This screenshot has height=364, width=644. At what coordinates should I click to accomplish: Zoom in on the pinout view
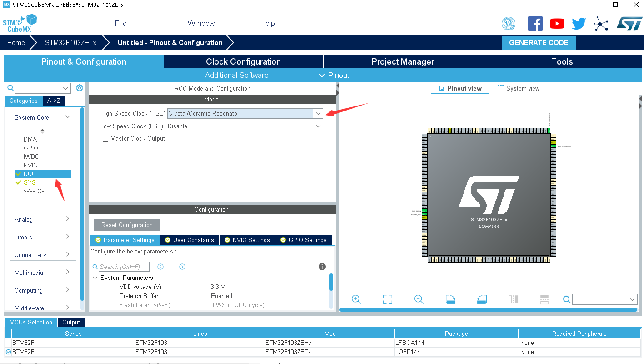pyautogui.click(x=356, y=299)
